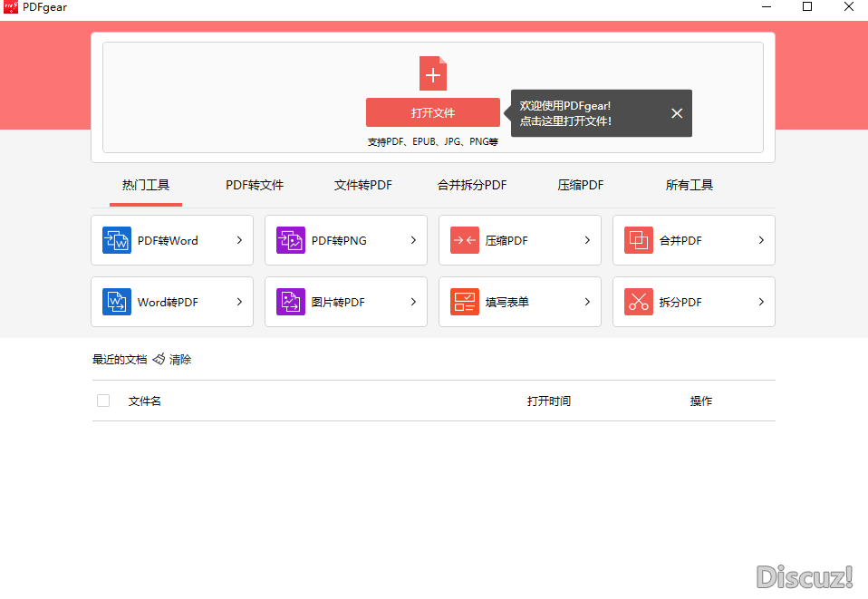Viewport: 868px width, 599px height.
Task: Click the PDFgear logo in title bar
Action: coord(11,6)
